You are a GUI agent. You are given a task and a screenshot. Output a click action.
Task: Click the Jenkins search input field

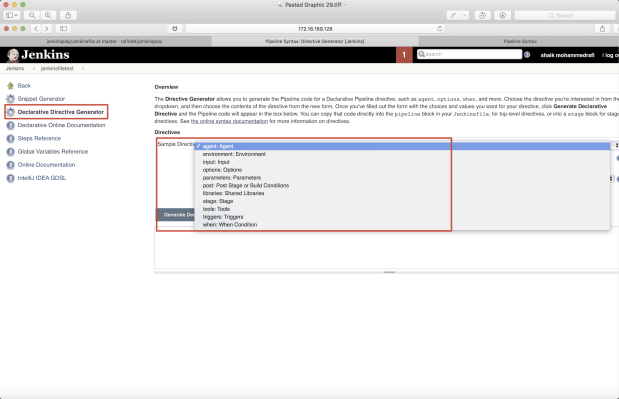469,54
